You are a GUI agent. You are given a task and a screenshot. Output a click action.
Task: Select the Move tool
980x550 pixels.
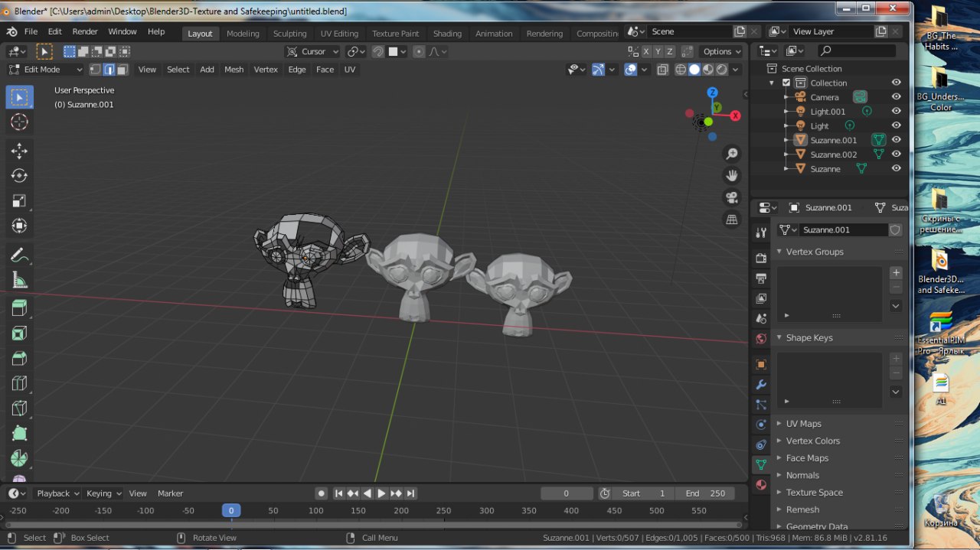[19, 151]
